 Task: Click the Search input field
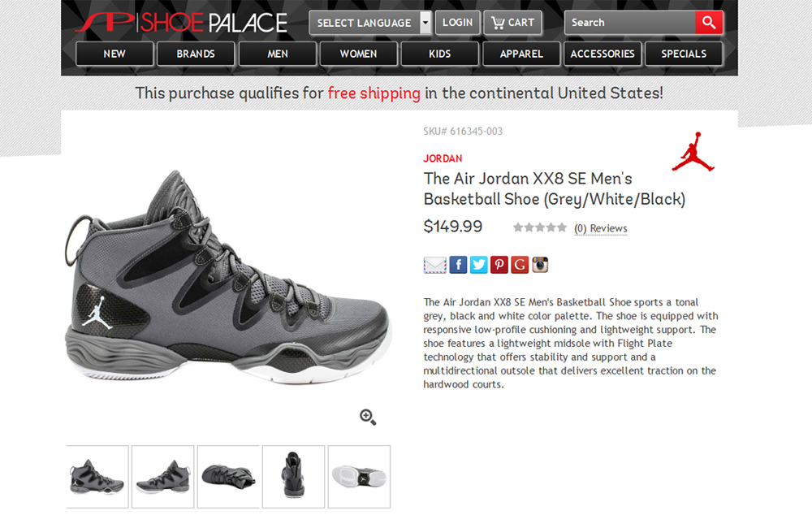630,23
